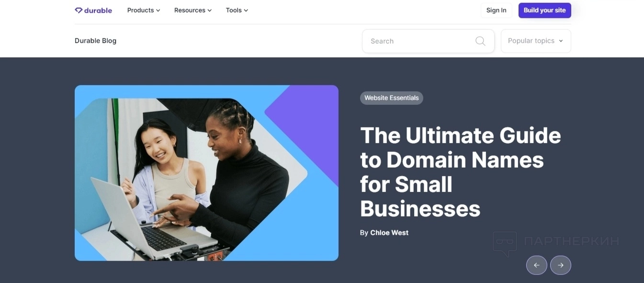
Task: Open the Tools menu
Action: pos(237,10)
